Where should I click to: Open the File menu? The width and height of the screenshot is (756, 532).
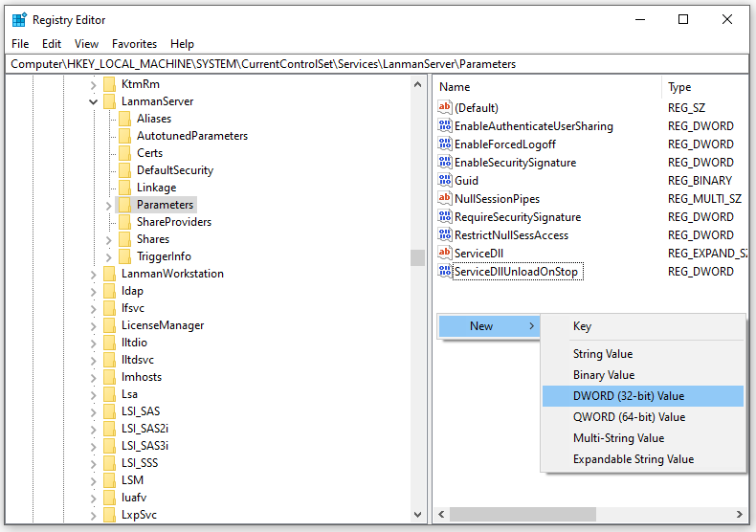coord(20,44)
